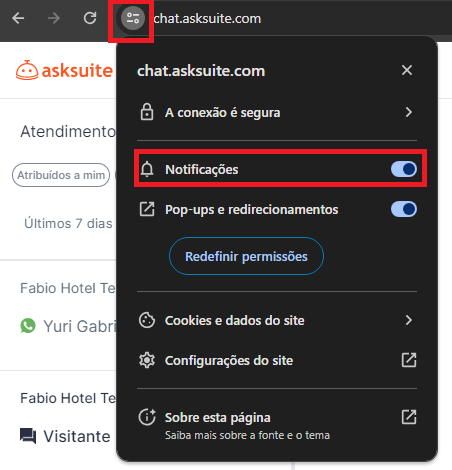
Task: Open the Últimos 7 dias date filter
Action: pos(68,223)
